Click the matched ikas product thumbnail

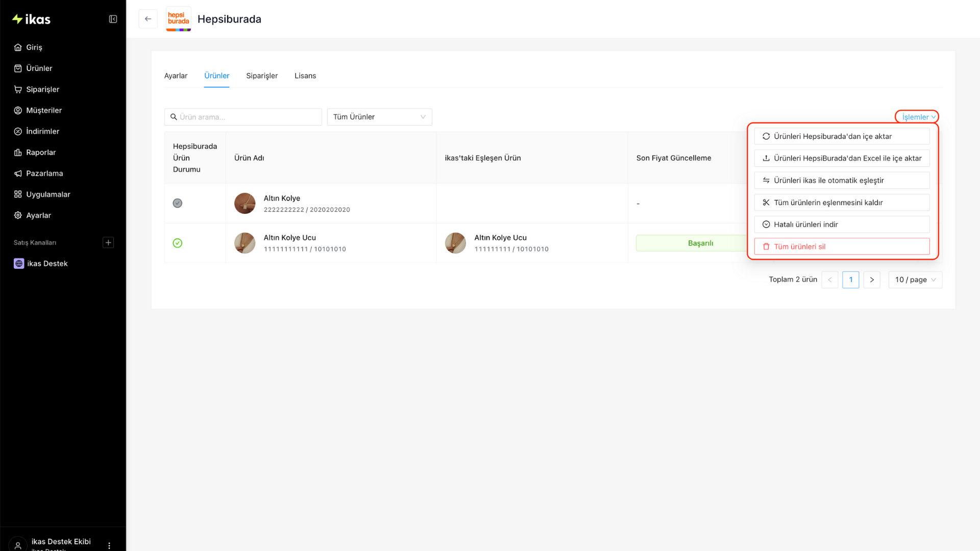point(455,243)
